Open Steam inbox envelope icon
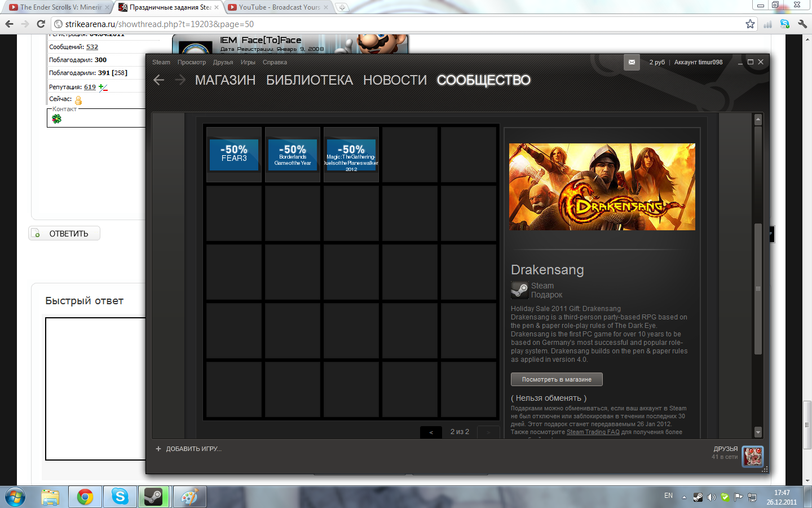This screenshot has height=508, width=812. click(632, 62)
